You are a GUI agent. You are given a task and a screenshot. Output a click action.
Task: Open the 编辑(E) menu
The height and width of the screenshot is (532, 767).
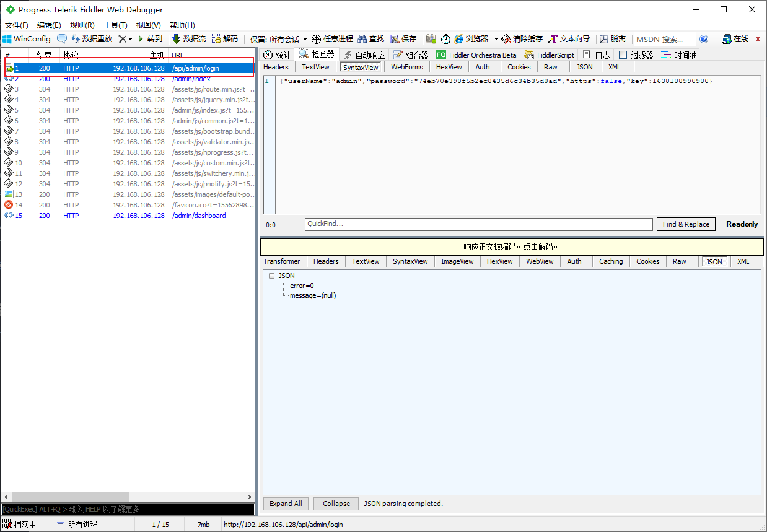click(x=49, y=25)
